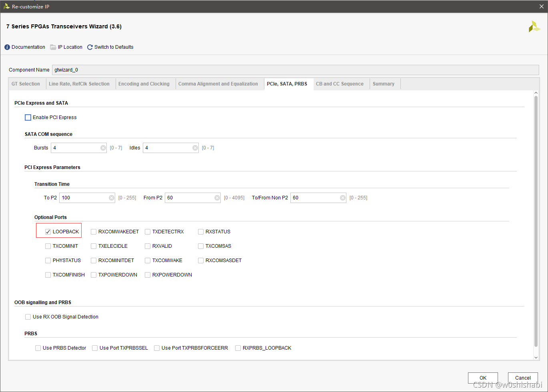Click the scrollbar down arrow
The width and height of the screenshot is (548, 392).
click(536, 357)
